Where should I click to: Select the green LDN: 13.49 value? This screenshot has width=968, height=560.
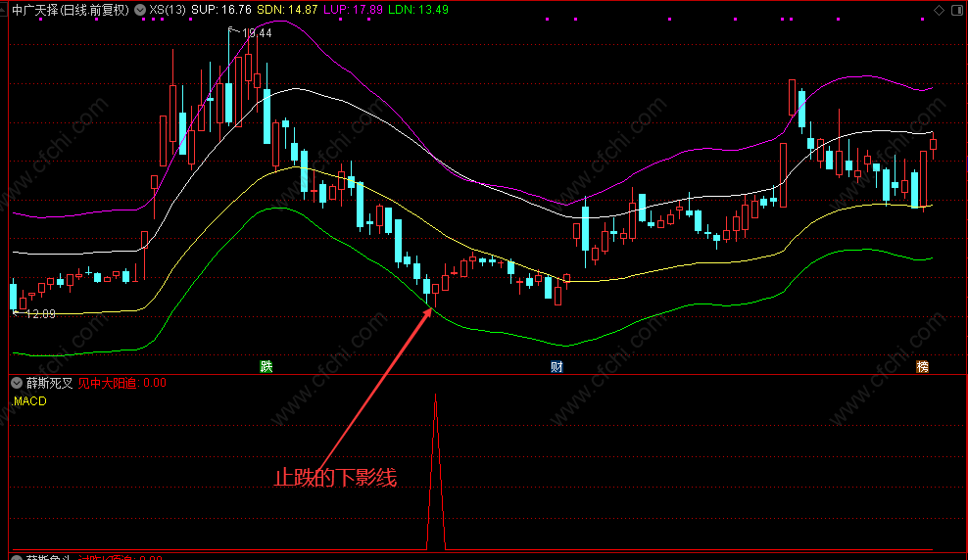(x=418, y=10)
